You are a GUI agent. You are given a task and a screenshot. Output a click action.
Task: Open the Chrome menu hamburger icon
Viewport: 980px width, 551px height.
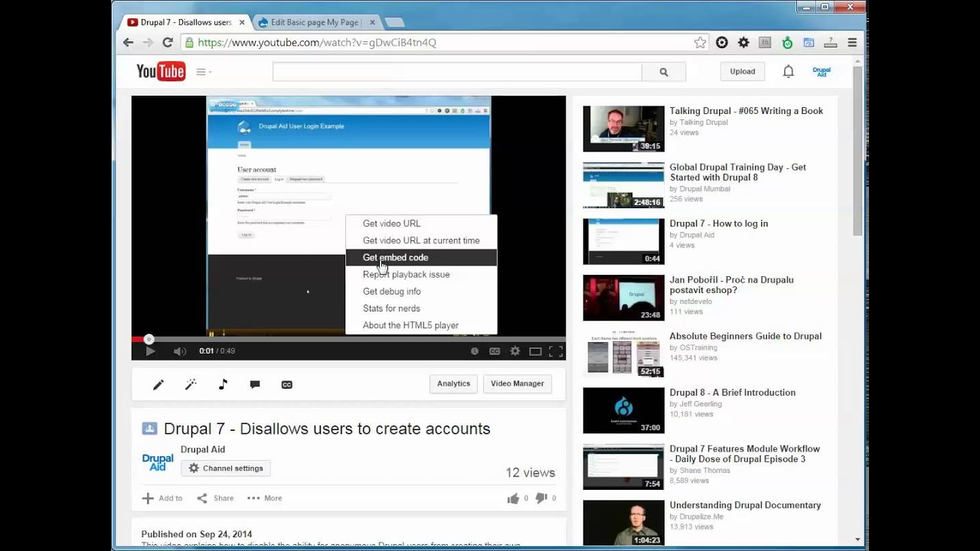[852, 43]
